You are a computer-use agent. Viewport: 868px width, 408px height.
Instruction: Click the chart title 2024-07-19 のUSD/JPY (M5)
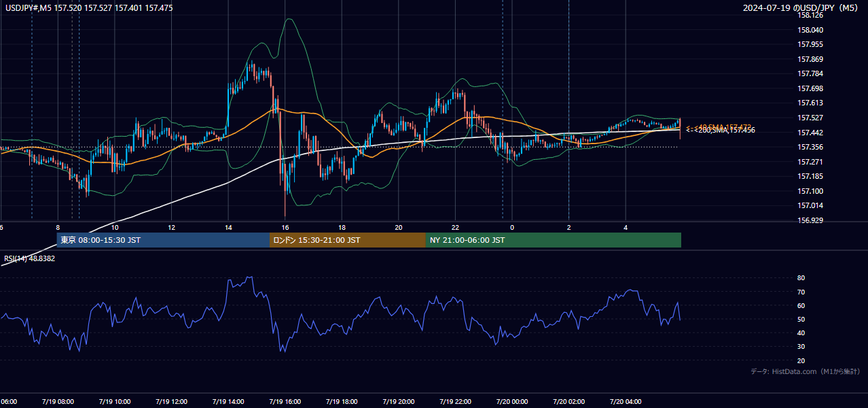click(x=801, y=8)
